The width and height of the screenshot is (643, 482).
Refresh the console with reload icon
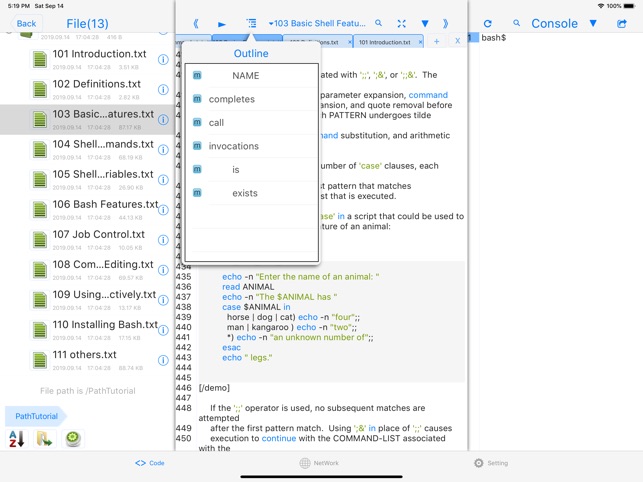[487, 24]
